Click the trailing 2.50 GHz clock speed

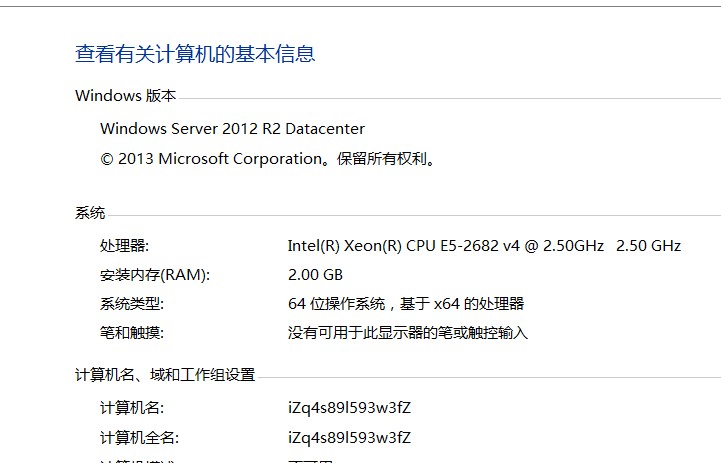click(648, 246)
